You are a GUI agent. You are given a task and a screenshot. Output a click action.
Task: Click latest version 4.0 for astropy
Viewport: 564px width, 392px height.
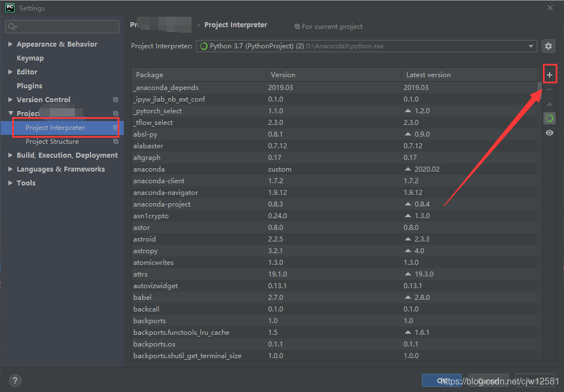[x=419, y=250]
